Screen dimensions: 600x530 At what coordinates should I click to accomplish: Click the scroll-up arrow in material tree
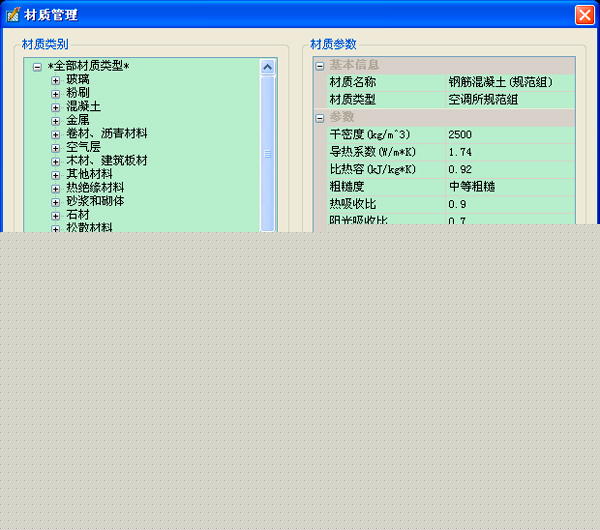[267, 67]
